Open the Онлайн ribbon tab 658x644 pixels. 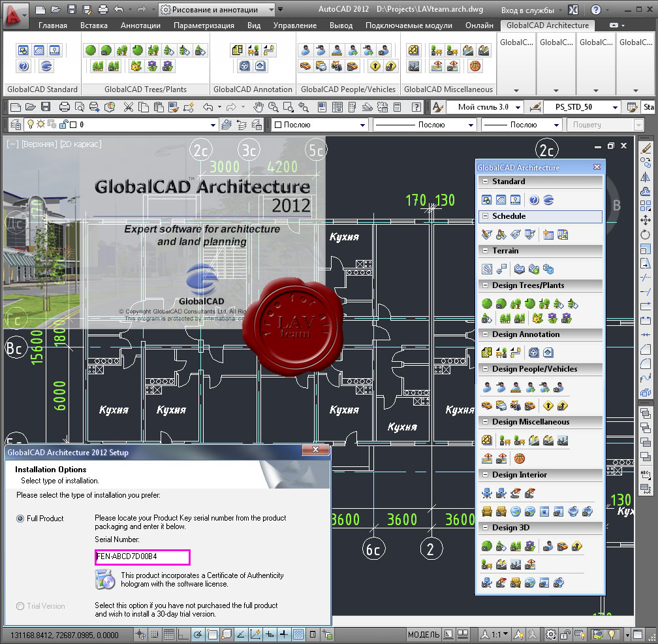479,25
